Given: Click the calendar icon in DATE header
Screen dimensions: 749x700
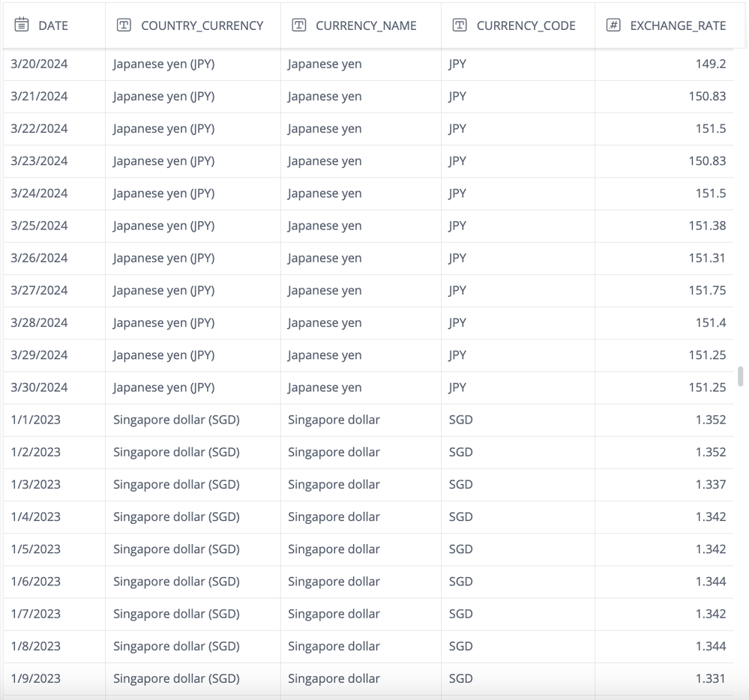Looking at the screenshot, I should click(22, 25).
